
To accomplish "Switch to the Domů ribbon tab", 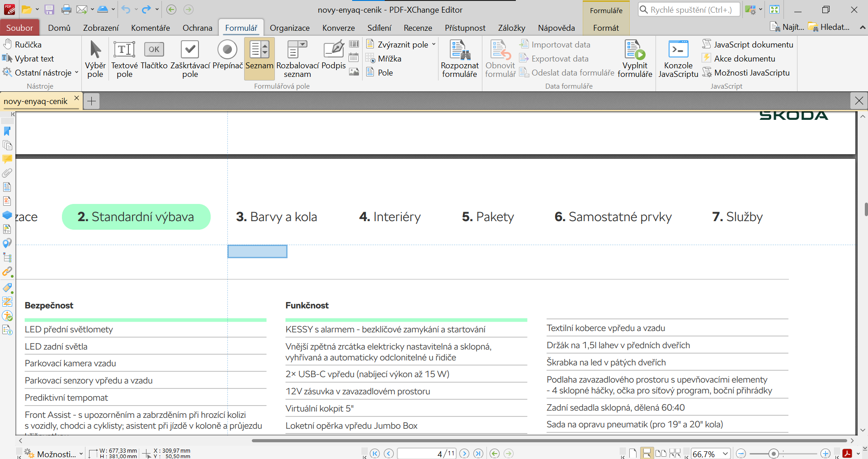I will (59, 28).
